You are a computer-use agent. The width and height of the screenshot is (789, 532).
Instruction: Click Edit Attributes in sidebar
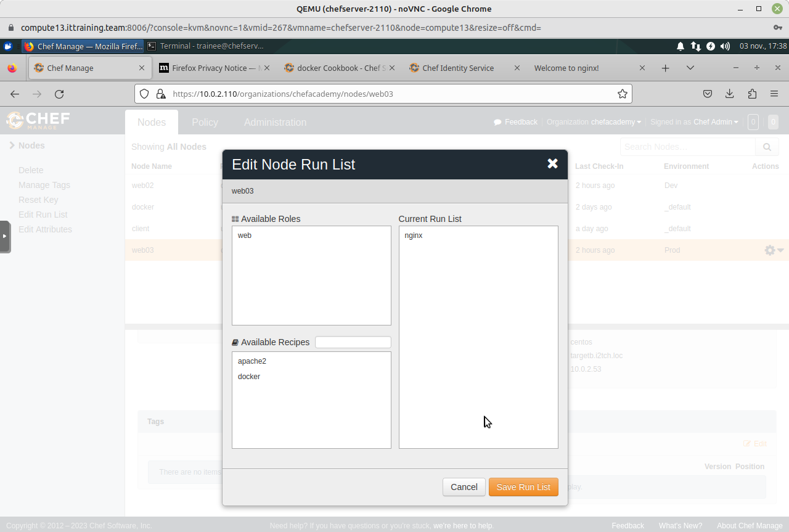pos(45,229)
